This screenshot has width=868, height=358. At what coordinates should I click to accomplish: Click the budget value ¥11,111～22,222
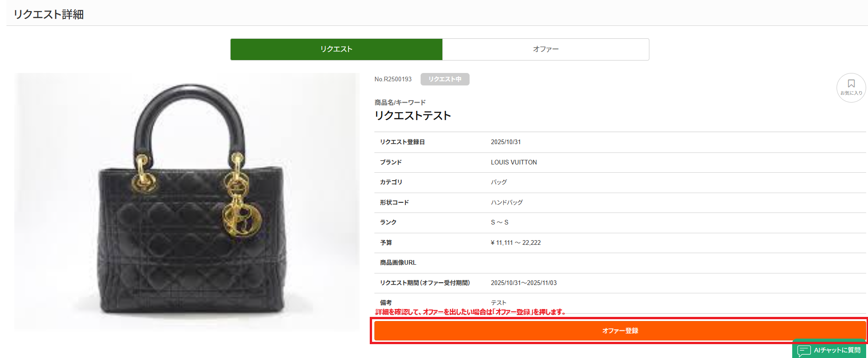[x=516, y=243]
